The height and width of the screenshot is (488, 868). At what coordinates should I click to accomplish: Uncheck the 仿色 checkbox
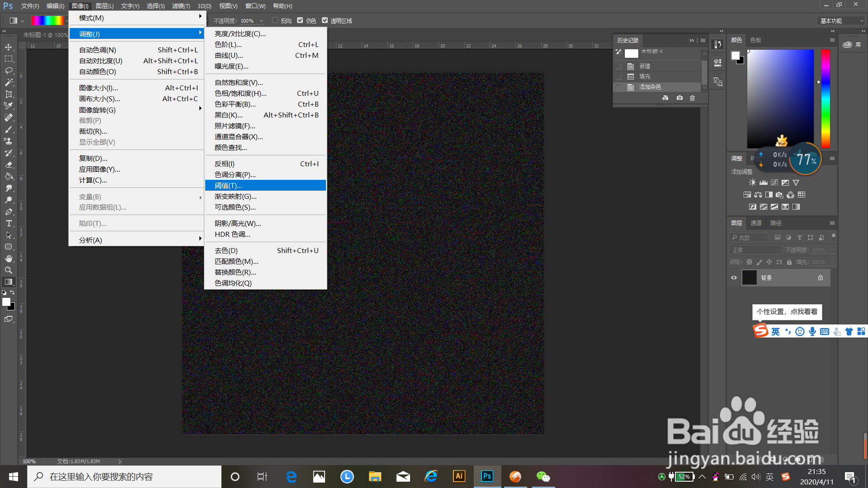(x=300, y=20)
